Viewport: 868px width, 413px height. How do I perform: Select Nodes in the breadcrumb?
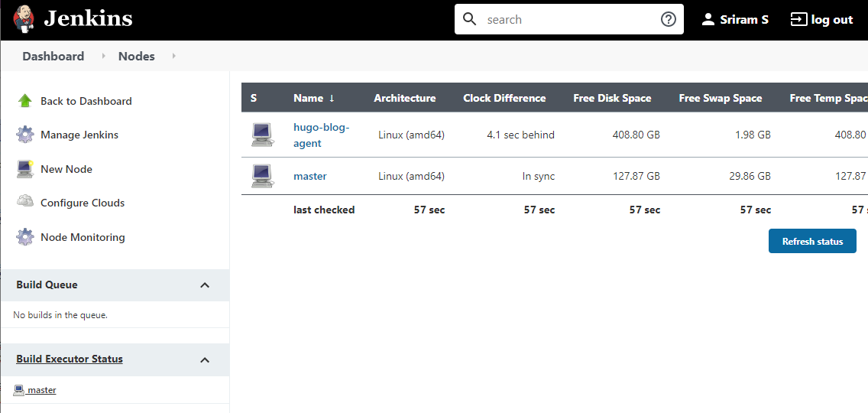pos(137,56)
